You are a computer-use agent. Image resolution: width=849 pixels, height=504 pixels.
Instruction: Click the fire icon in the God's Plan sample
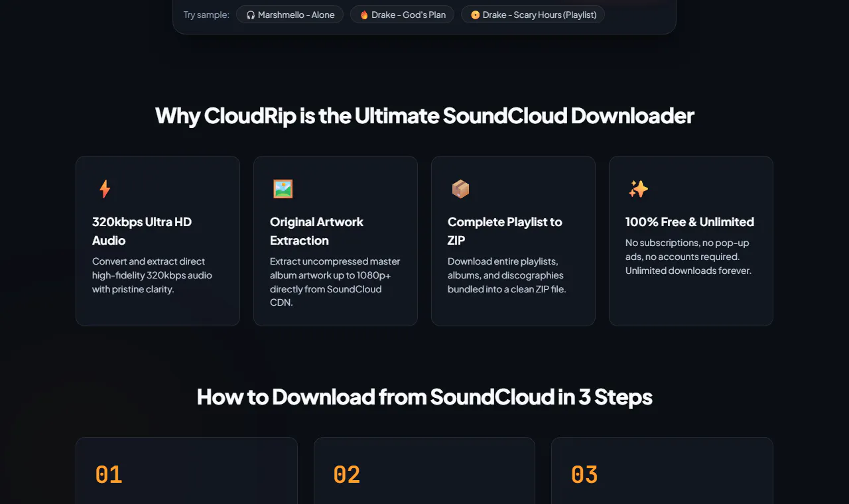tap(364, 15)
